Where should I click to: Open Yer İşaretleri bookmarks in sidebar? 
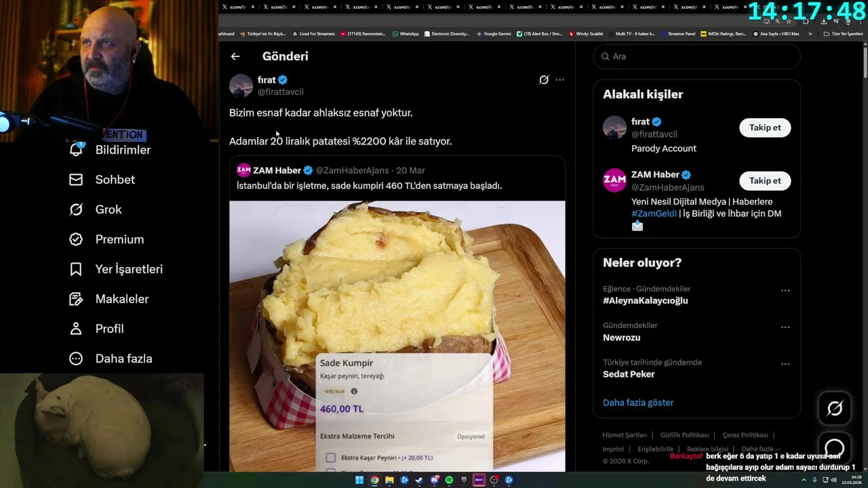click(115, 269)
